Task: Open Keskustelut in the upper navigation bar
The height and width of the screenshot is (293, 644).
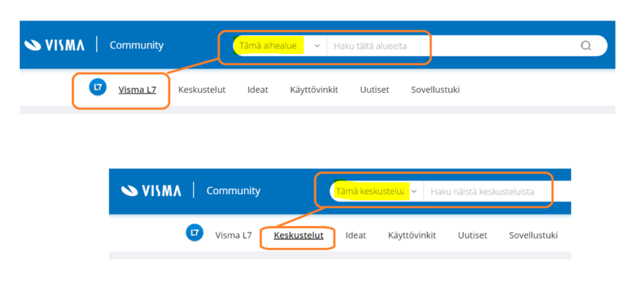Action: pyautogui.click(x=202, y=90)
